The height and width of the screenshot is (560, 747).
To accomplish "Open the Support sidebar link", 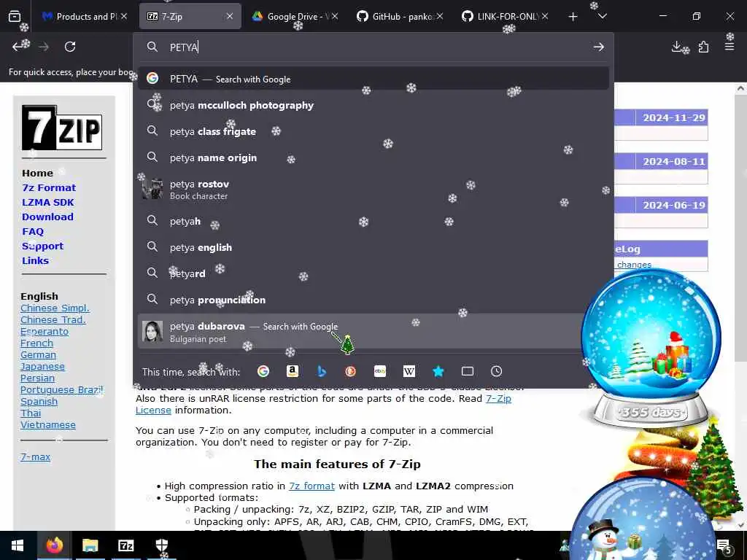I will click(x=42, y=246).
